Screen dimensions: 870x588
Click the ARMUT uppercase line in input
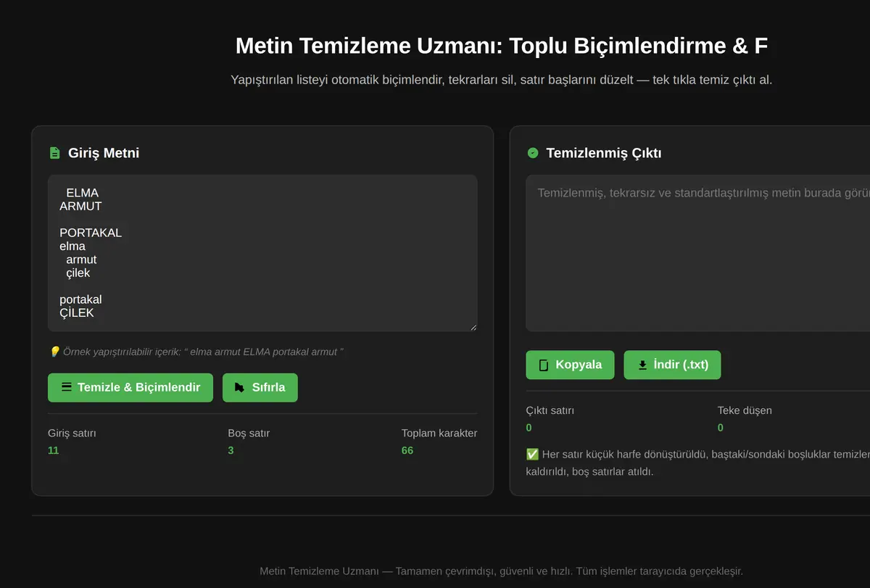tap(80, 207)
